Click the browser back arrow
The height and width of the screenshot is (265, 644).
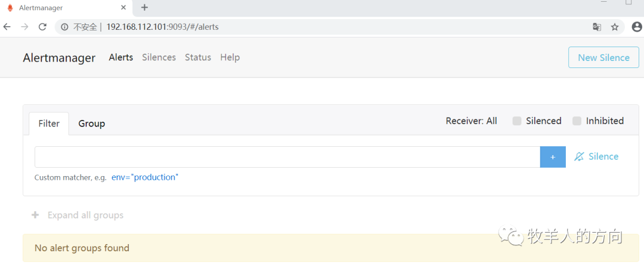click(7, 27)
